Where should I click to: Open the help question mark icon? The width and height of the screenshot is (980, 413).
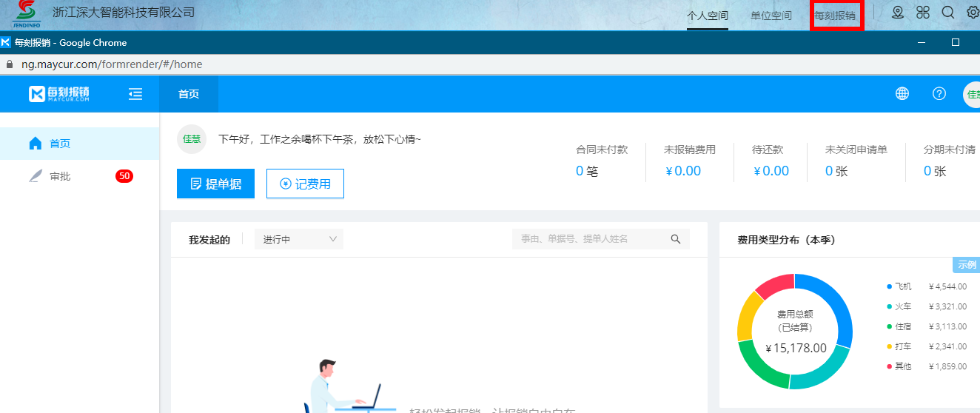[939, 94]
